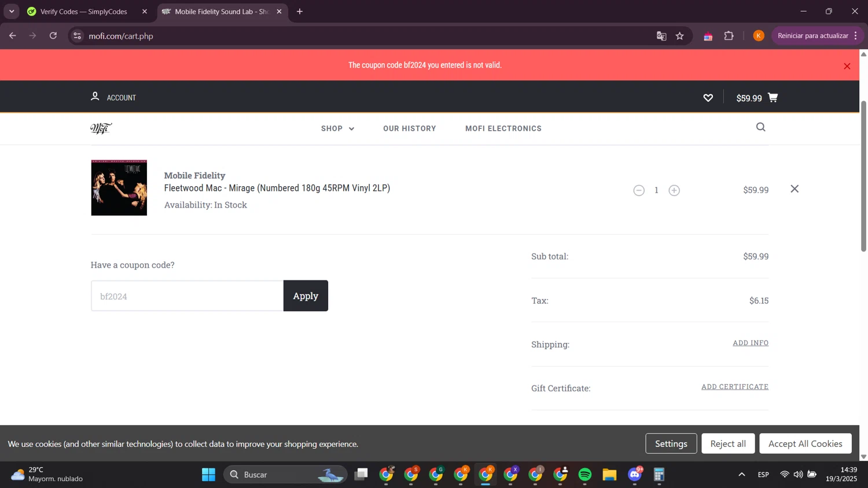Open the $59.99 shopping cart icon
The height and width of the screenshot is (488, 868).
pos(757,98)
